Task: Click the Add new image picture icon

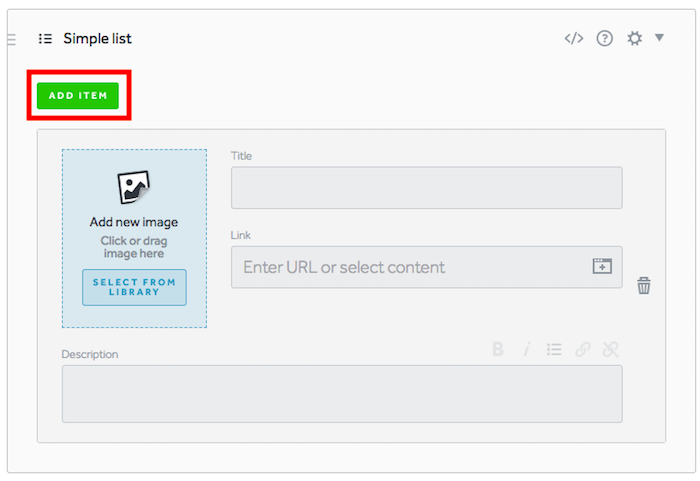Action: click(133, 187)
